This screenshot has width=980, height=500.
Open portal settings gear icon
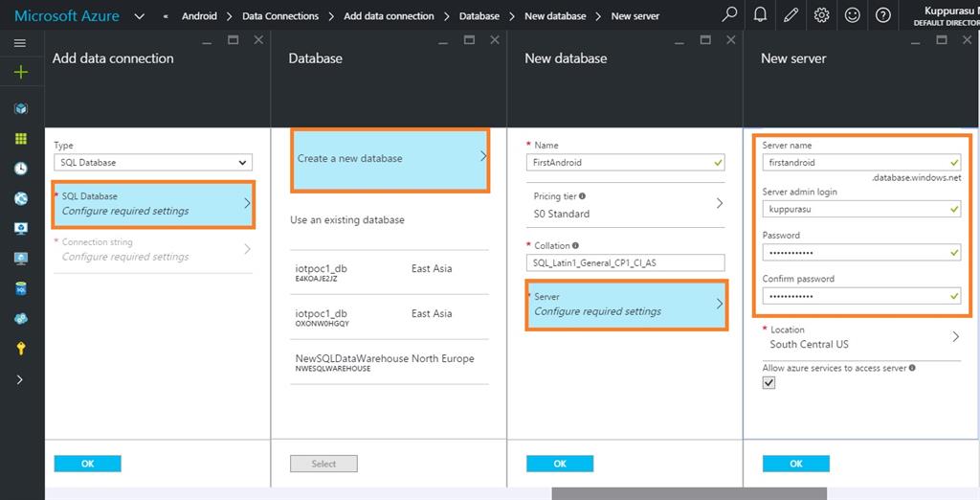(821, 15)
